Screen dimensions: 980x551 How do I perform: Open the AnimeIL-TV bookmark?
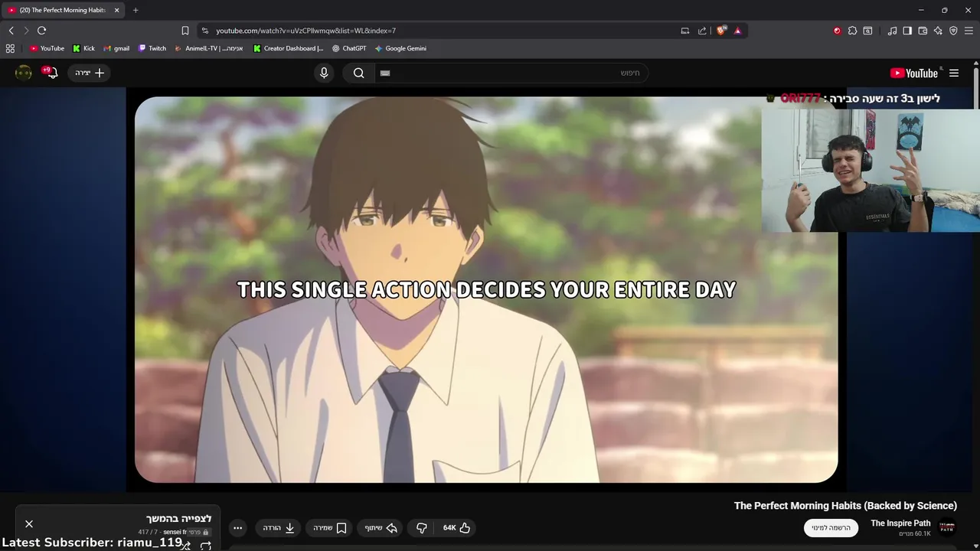click(x=208, y=48)
